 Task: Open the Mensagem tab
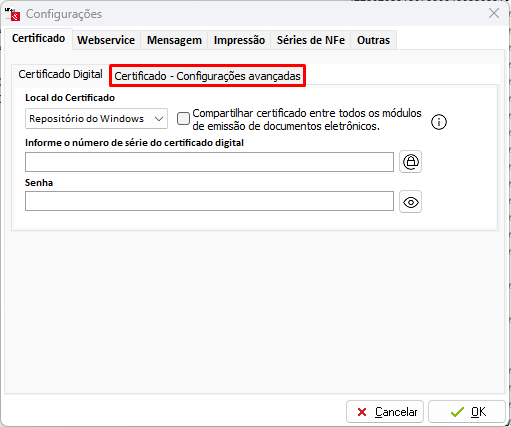point(174,40)
